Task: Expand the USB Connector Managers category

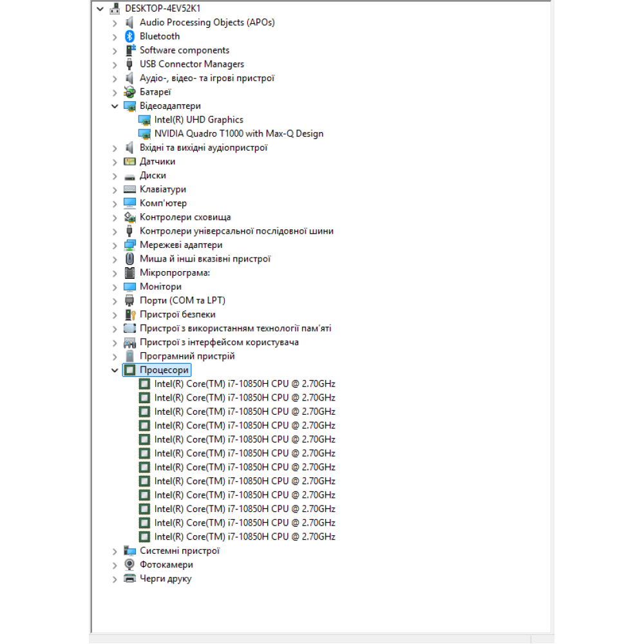Action: [115, 64]
